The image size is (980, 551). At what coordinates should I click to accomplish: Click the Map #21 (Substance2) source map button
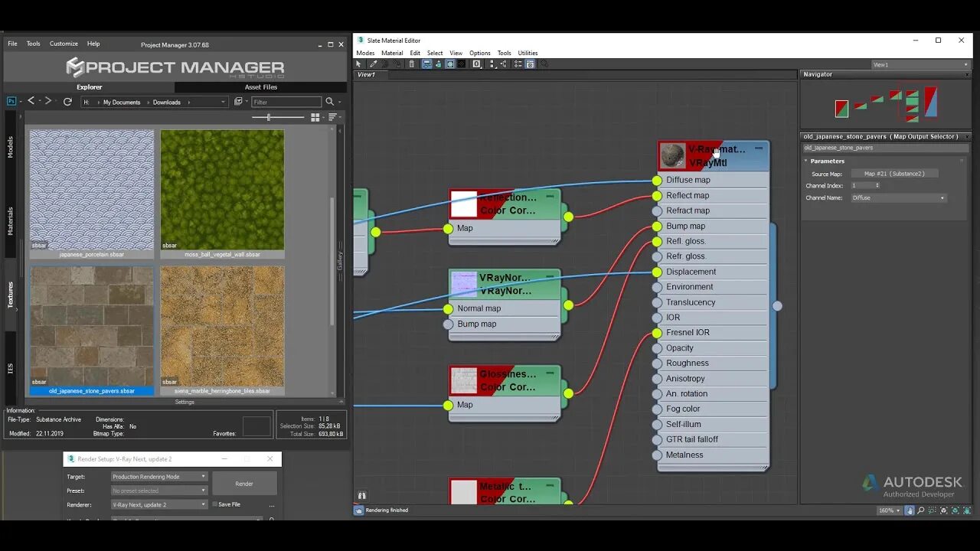[x=894, y=174]
